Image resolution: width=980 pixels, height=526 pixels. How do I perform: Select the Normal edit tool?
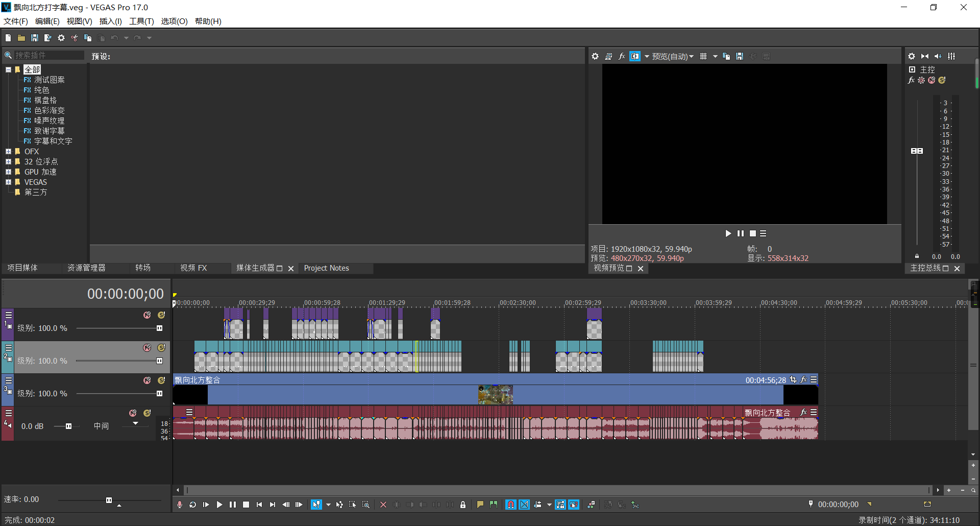tap(316, 505)
